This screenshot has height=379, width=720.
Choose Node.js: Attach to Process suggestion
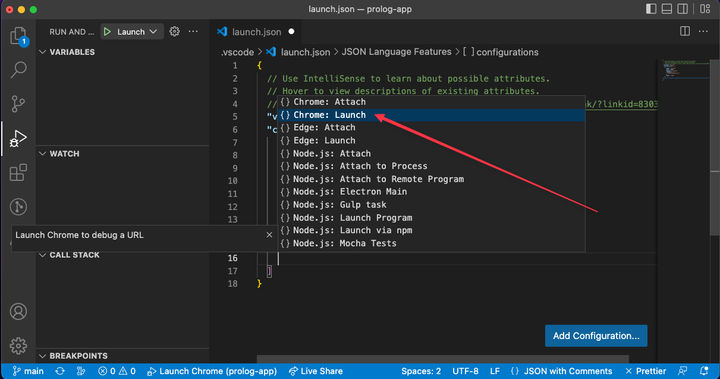[432, 166]
